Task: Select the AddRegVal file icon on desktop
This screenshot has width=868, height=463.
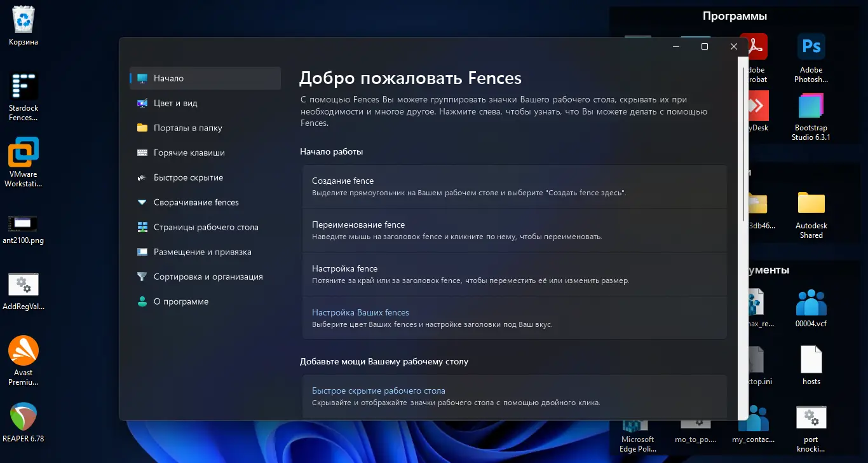Action: (24, 292)
